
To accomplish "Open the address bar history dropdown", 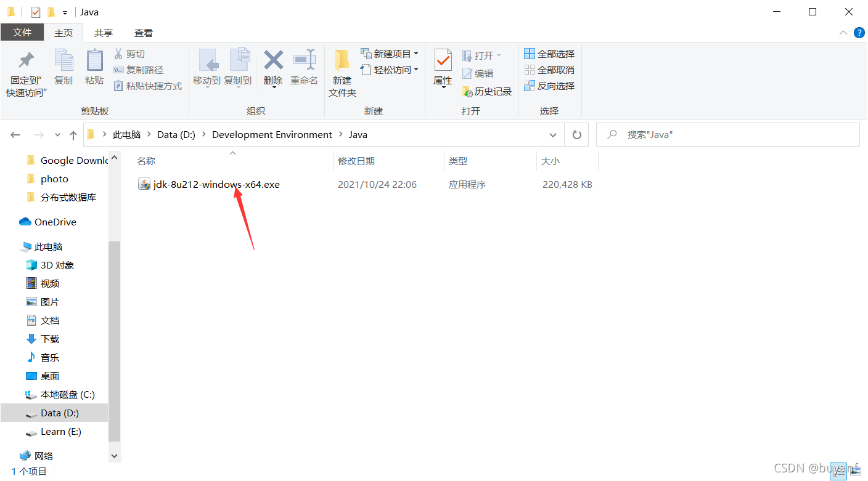I will coord(552,134).
